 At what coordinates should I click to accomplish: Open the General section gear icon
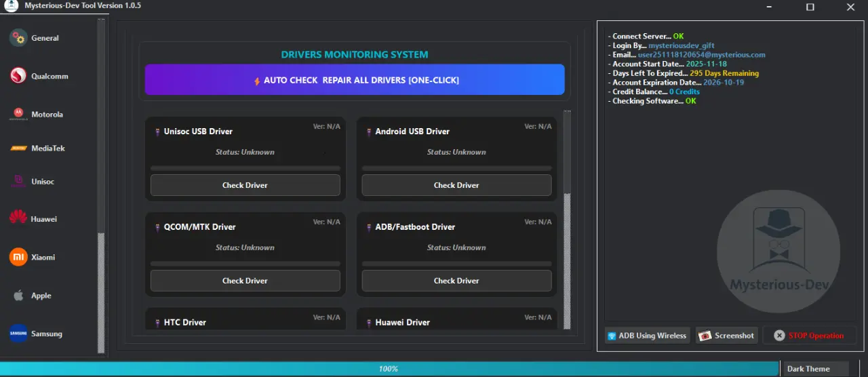(x=18, y=38)
